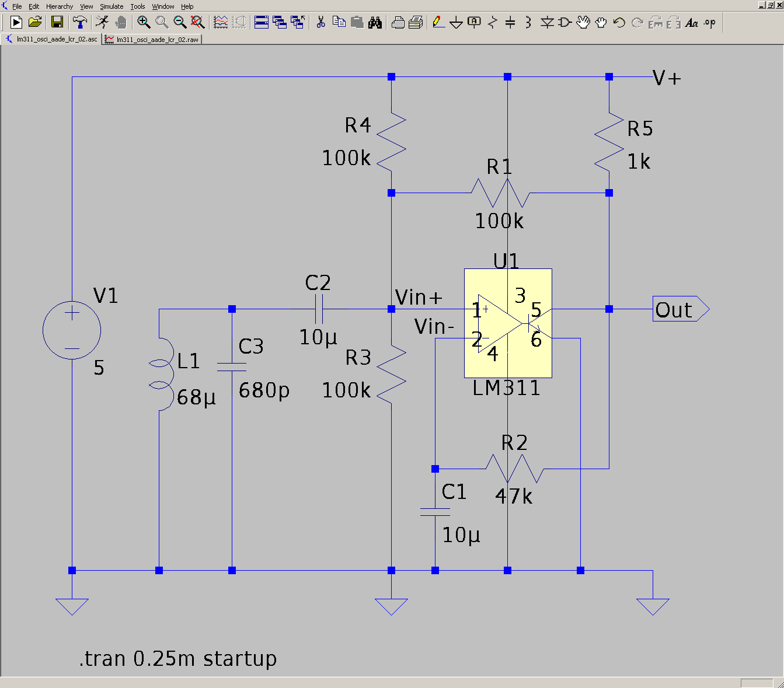This screenshot has width=784, height=688.
Task: Click the New Schematic toolbar icon
Action: coord(16,22)
